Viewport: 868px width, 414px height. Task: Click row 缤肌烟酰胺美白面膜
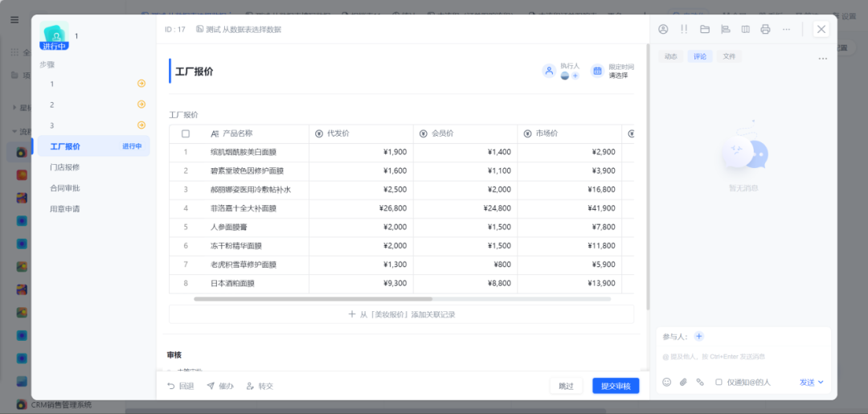401,152
